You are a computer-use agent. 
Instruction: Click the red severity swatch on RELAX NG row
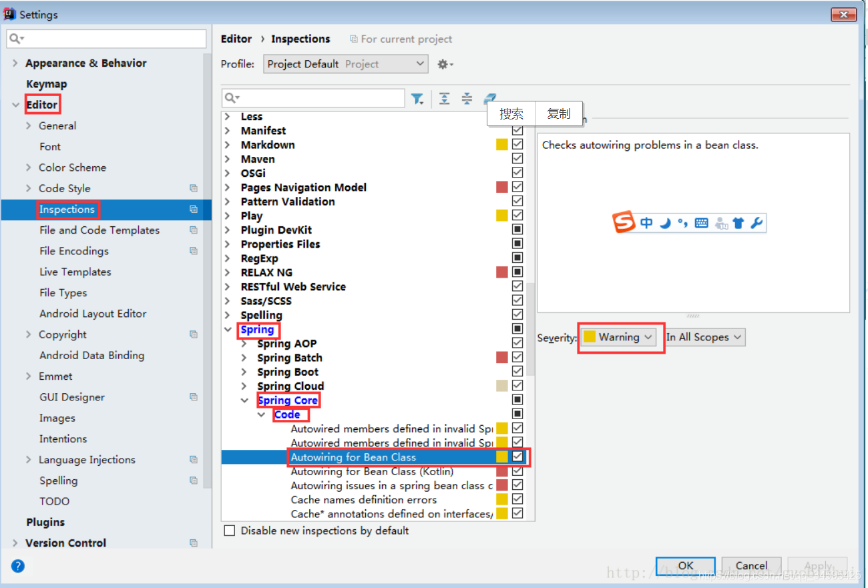click(502, 272)
